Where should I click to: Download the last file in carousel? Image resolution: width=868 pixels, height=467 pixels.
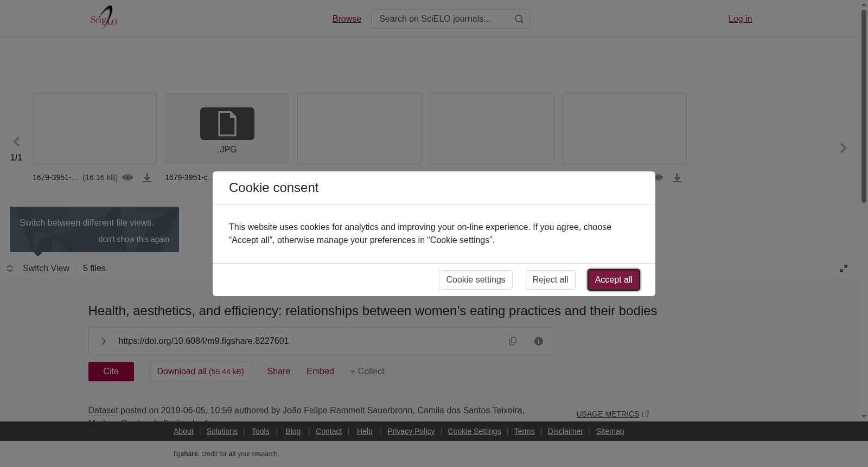pos(677,178)
